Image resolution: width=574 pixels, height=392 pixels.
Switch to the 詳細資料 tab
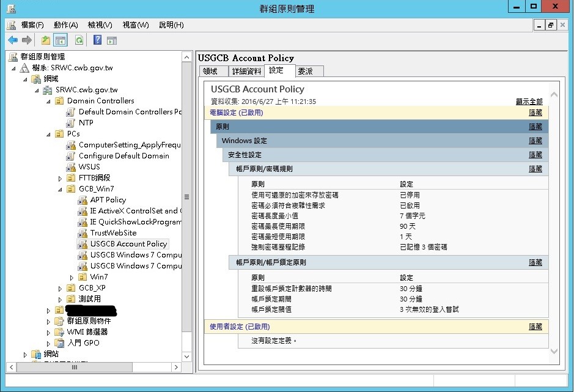pyautogui.click(x=246, y=72)
